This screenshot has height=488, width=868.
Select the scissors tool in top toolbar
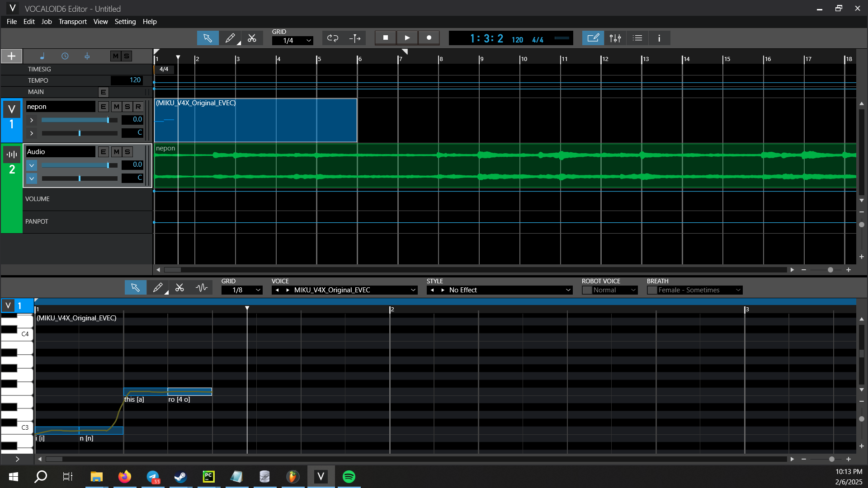(x=252, y=38)
